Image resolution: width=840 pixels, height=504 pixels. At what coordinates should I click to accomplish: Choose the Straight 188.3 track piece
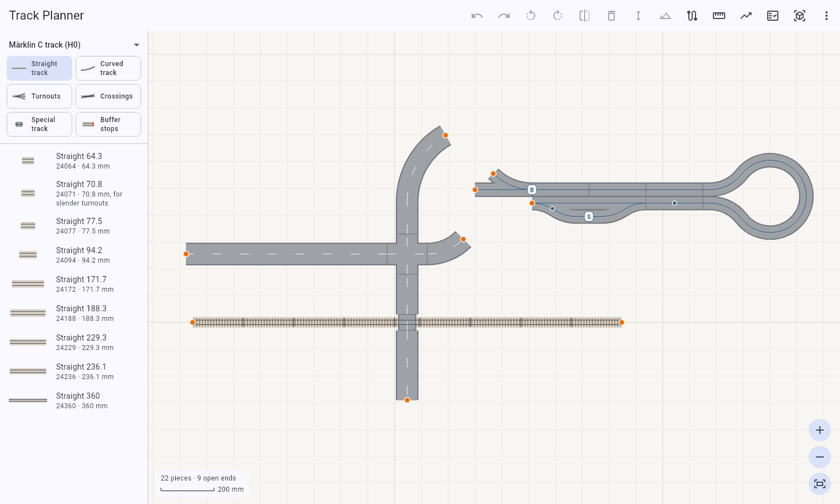74,313
